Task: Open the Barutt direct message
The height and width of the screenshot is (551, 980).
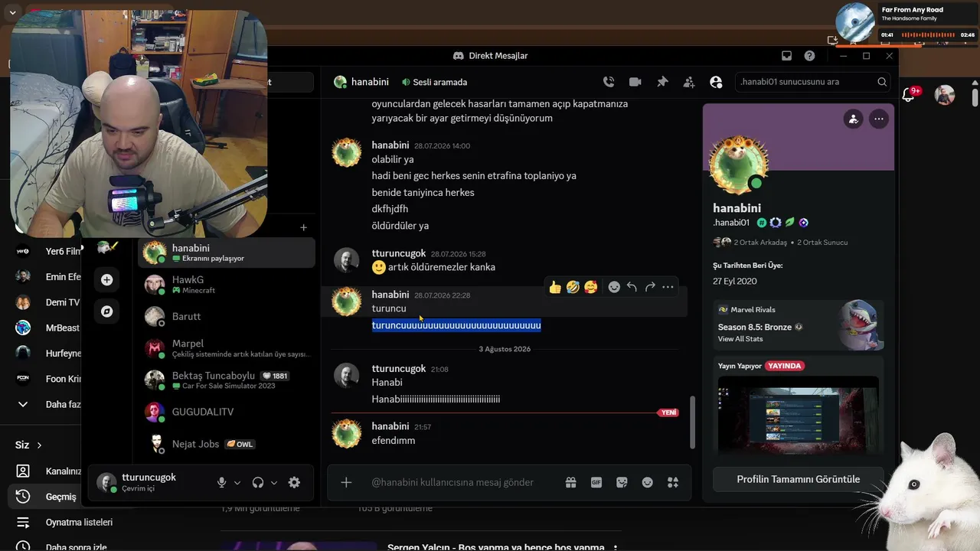Action: tap(227, 316)
